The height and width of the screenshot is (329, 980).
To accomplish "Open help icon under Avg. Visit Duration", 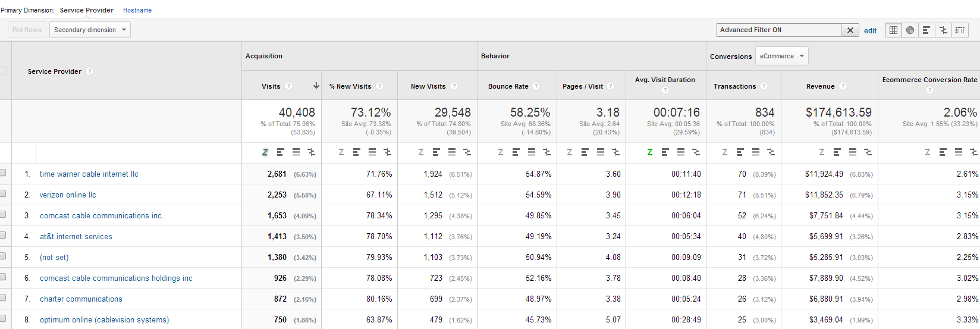I will pyautogui.click(x=665, y=90).
